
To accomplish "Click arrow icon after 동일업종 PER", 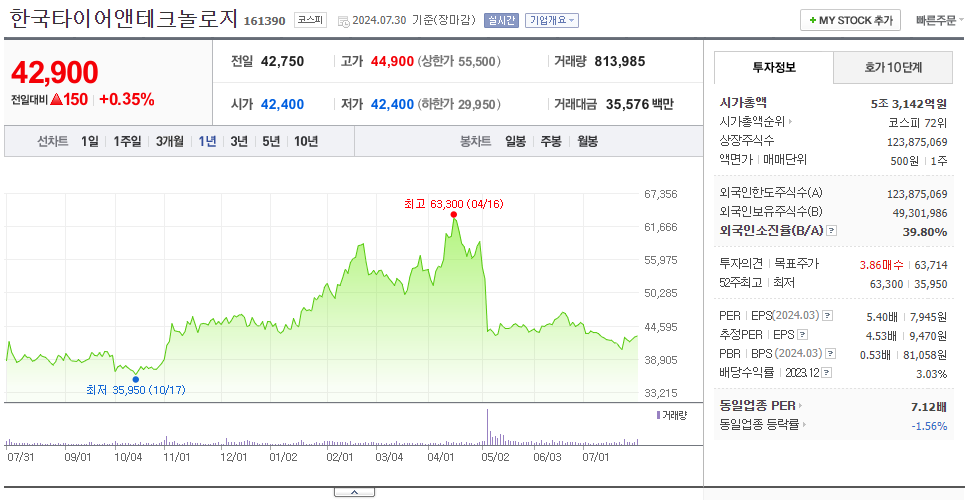I will (801, 406).
